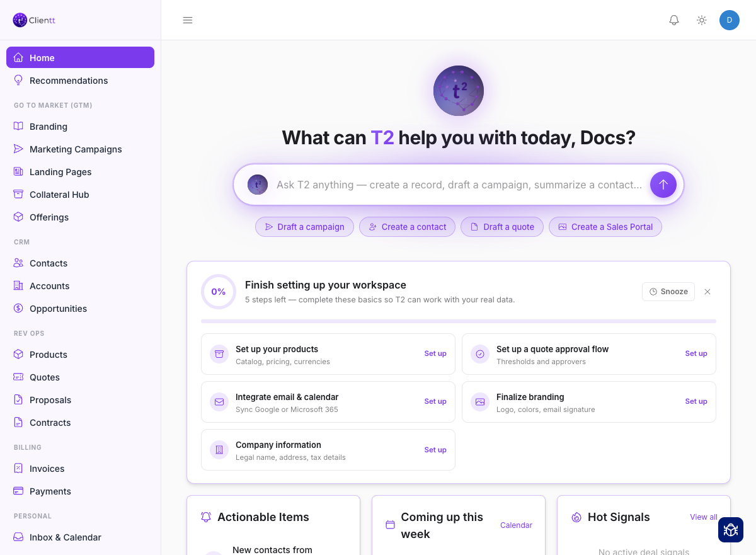756x555 pixels.
Task: Click the Proposals document icon
Action: [x=18, y=399]
